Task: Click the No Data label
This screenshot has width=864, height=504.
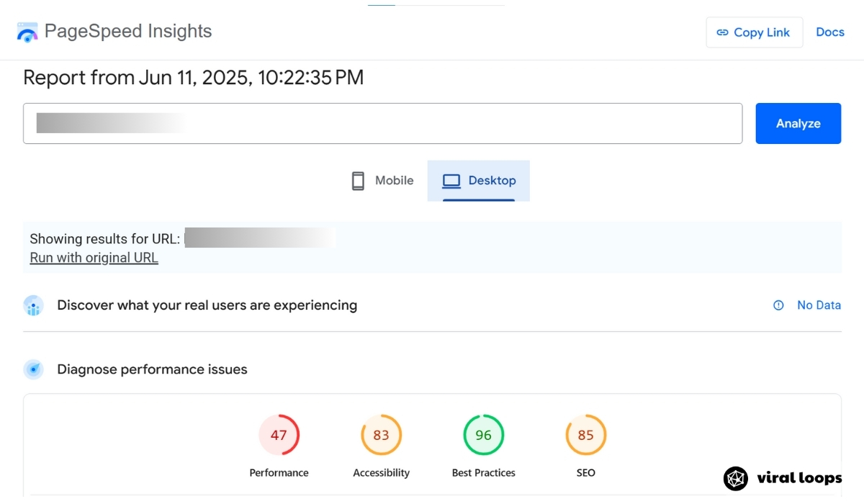Action: [819, 305]
